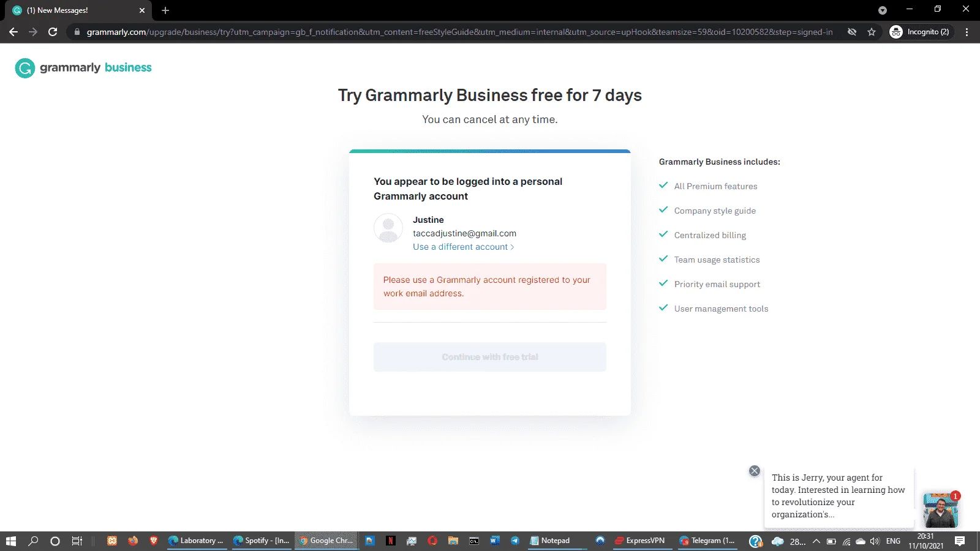Open the Get Help question mark tray icon
The image size is (980, 551).
click(x=756, y=541)
